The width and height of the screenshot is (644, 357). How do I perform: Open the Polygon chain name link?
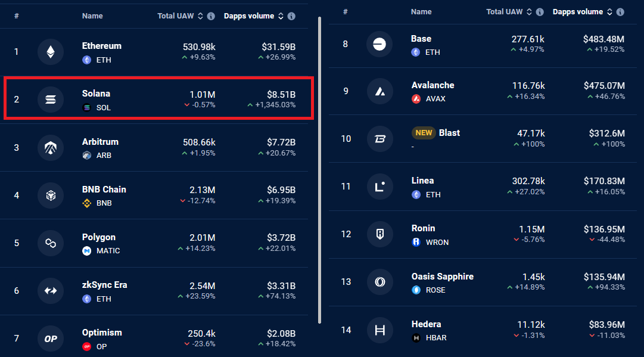tap(98, 237)
